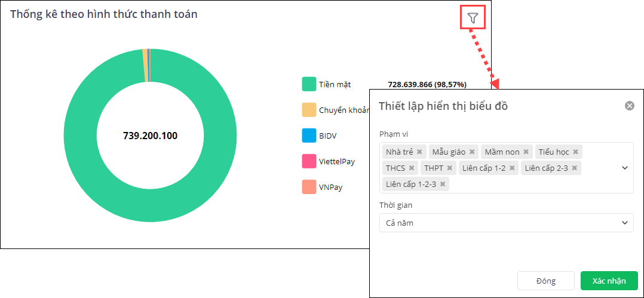Remove the Liên cấp 1-2 tag

click(x=511, y=168)
